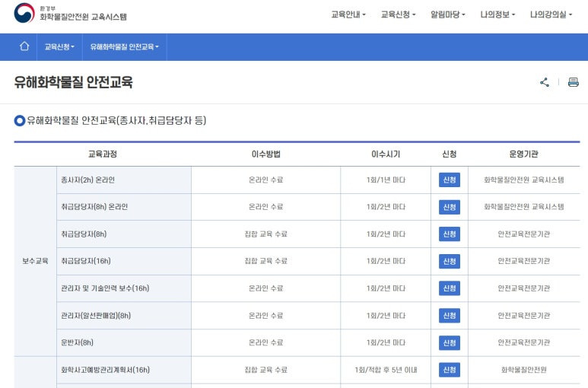Click the print icon
Image resolution: width=588 pixels, height=388 pixels.
(x=573, y=82)
